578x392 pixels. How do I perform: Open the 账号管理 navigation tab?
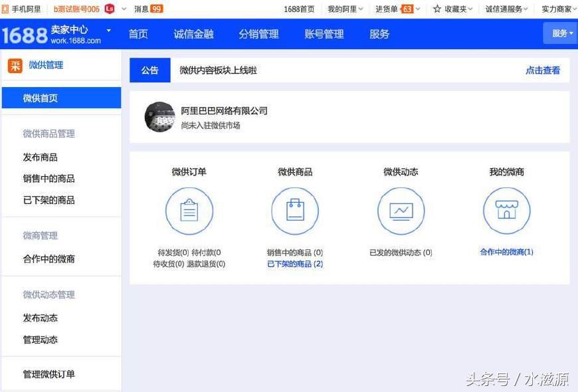[324, 34]
